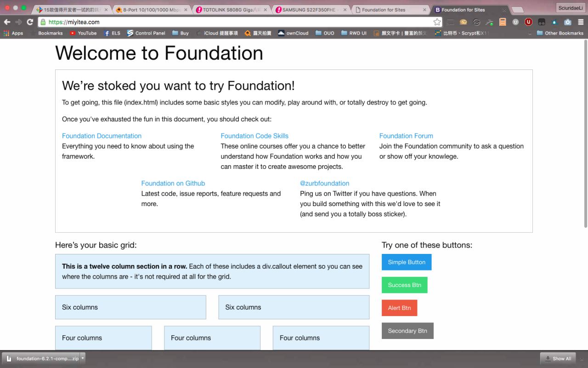The width and height of the screenshot is (588, 368).
Task: Open a new tab with the new-tab button
Action: click(517, 10)
